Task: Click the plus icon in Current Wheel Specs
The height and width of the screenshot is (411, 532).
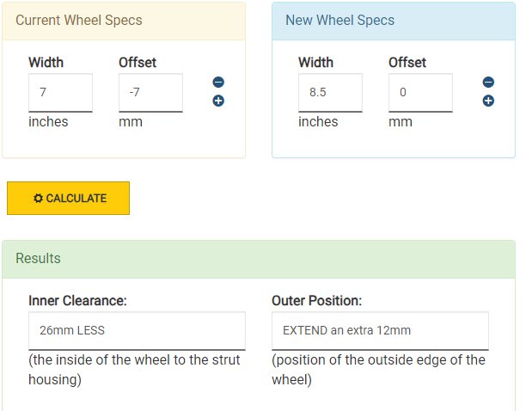Action: tap(218, 101)
